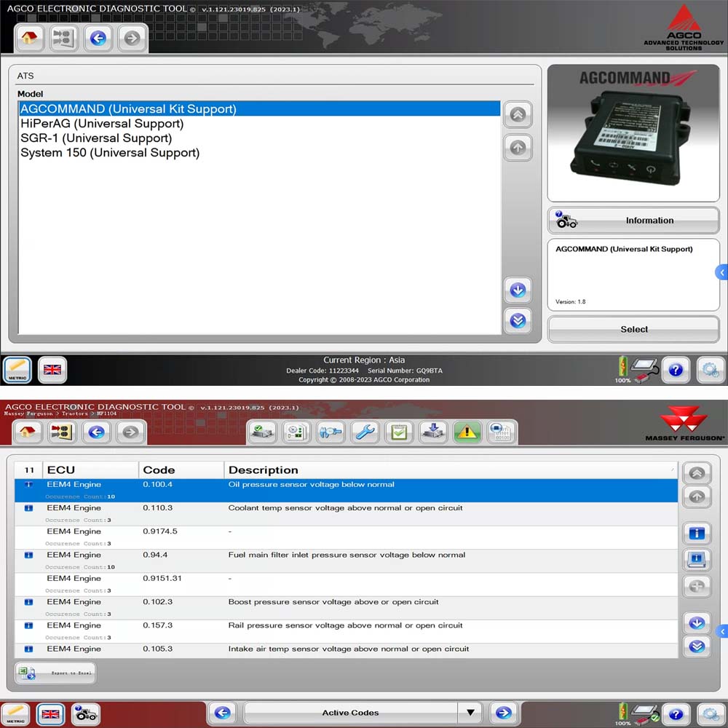Image resolution: width=728 pixels, height=728 pixels.
Task: Click the Description column sort arrow
Action: (x=671, y=470)
